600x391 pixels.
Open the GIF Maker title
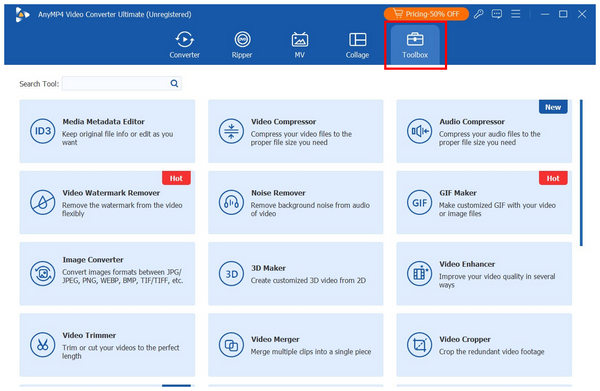458,193
